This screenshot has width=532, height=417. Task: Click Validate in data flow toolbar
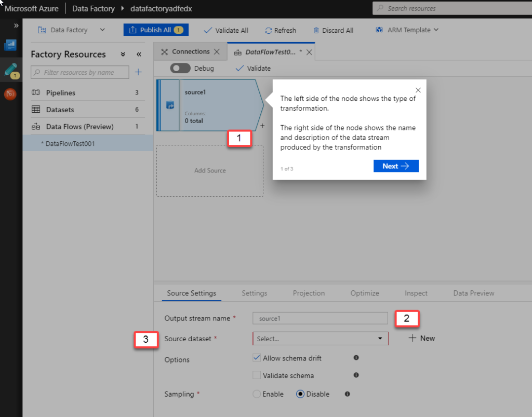pyautogui.click(x=253, y=68)
